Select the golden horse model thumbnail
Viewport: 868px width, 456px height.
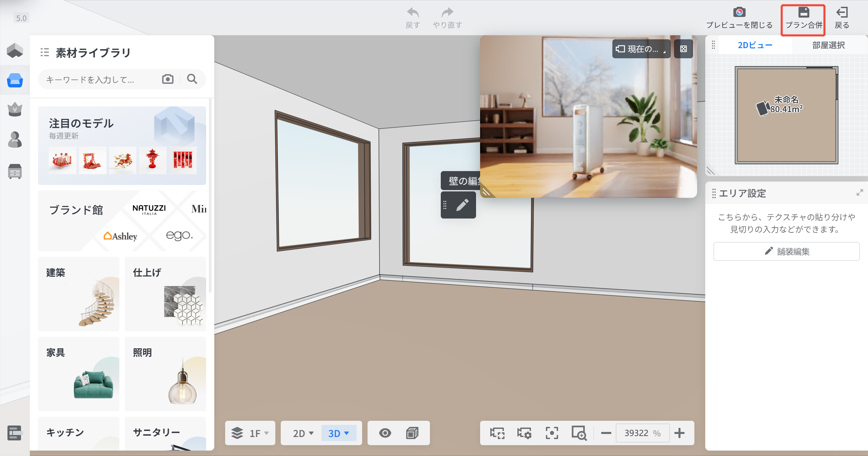123,160
